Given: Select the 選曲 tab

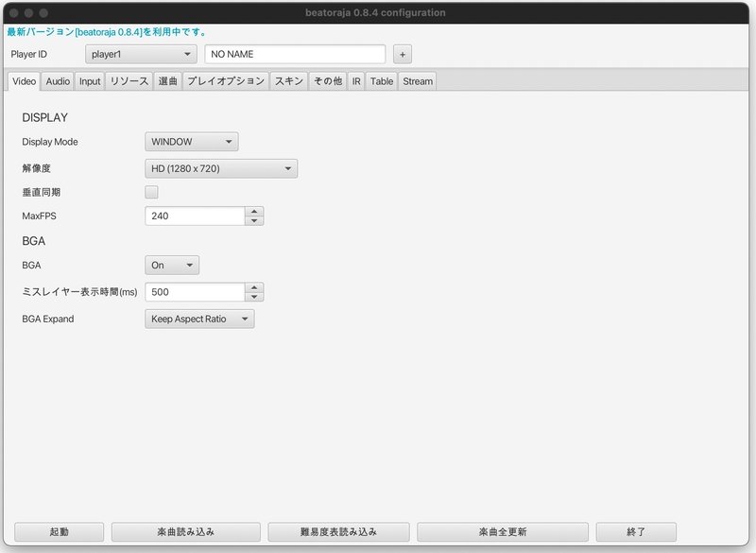Looking at the screenshot, I should coord(168,81).
